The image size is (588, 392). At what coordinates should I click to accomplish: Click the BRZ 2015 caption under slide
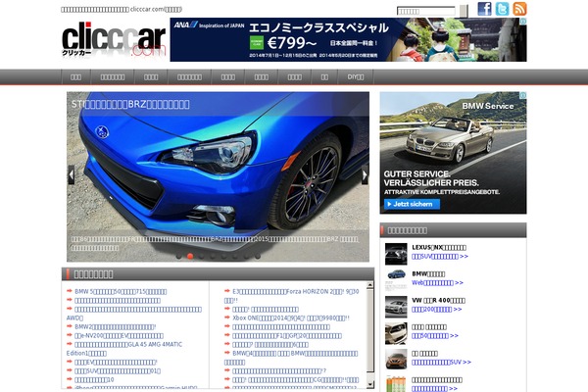[x=215, y=243]
